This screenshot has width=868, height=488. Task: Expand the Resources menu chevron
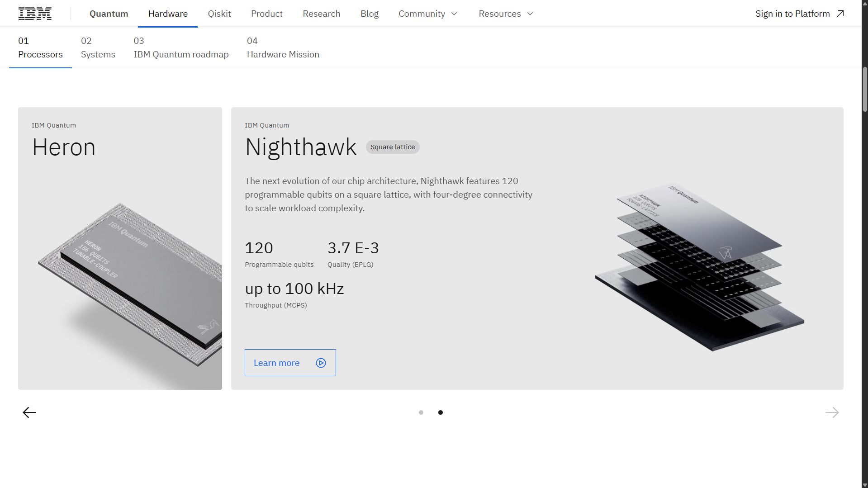pyautogui.click(x=530, y=14)
